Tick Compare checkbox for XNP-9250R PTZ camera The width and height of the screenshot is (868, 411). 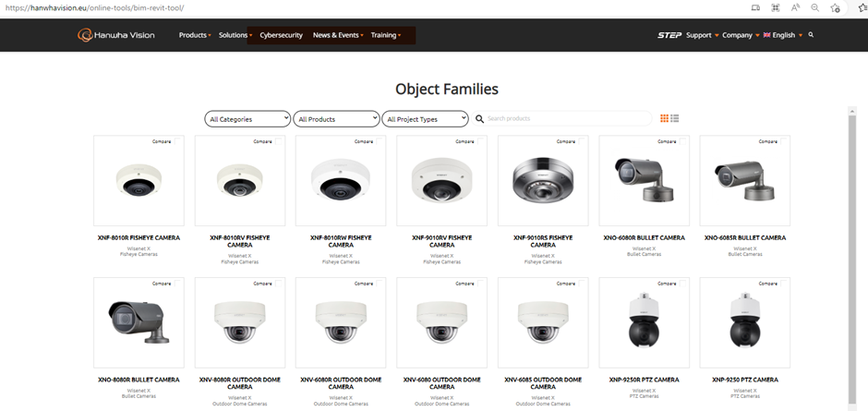coord(683,284)
